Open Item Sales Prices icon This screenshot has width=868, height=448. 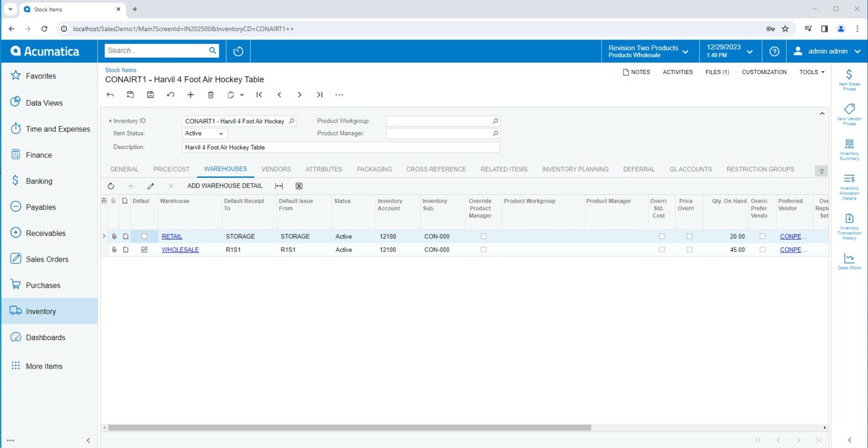(849, 80)
